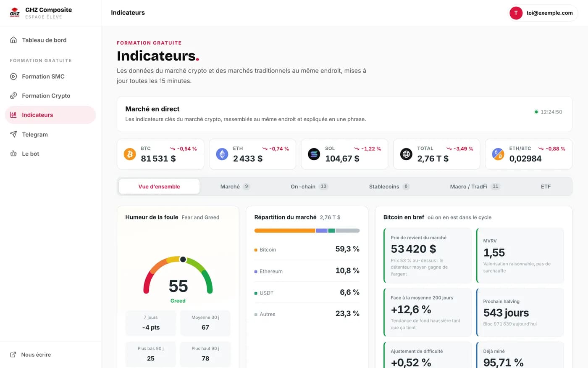Select the Vue d'ensemble tab
The image size is (588, 368).
(x=159, y=187)
